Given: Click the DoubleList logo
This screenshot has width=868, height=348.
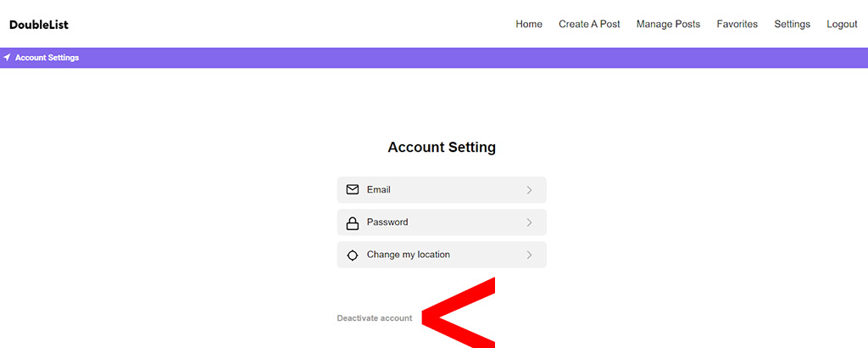Looking at the screenshot, I should 39,25.
